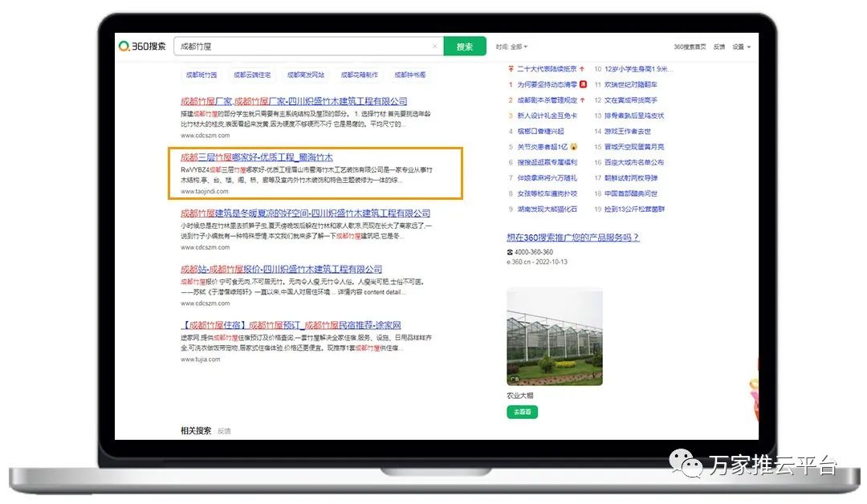867x504 pixels.
Task: Click inside the 成都竹屋 search input field
Action: pos(305,47)
